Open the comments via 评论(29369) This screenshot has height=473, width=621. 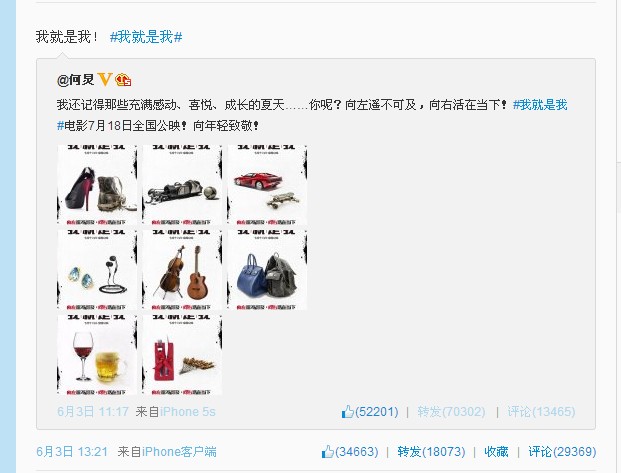[x=562, y=452]
